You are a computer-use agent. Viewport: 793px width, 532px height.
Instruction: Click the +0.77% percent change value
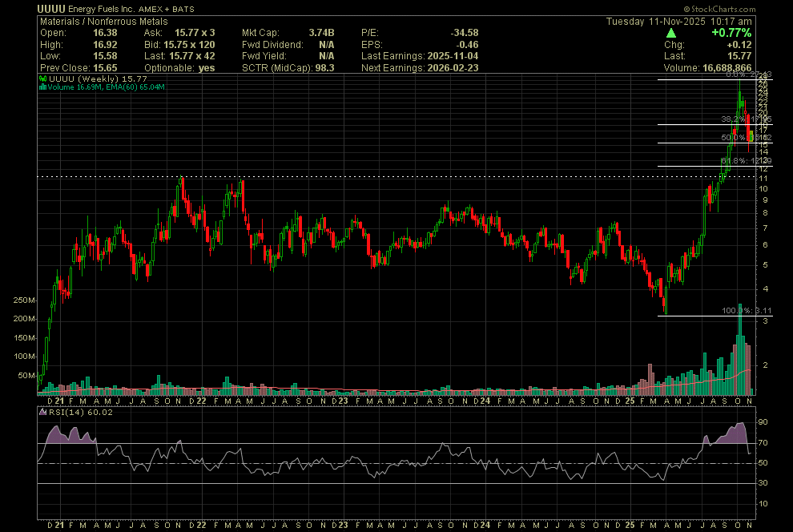click(x=731, y=33)
